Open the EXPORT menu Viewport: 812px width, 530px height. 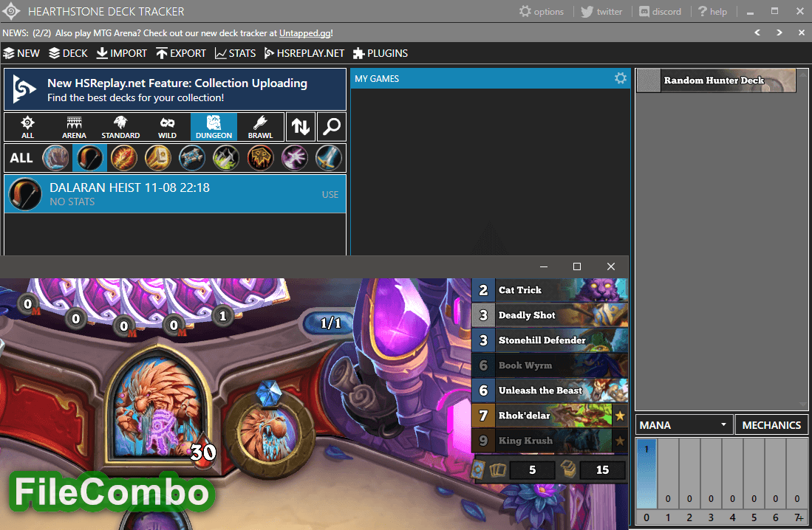click(181, 53)
